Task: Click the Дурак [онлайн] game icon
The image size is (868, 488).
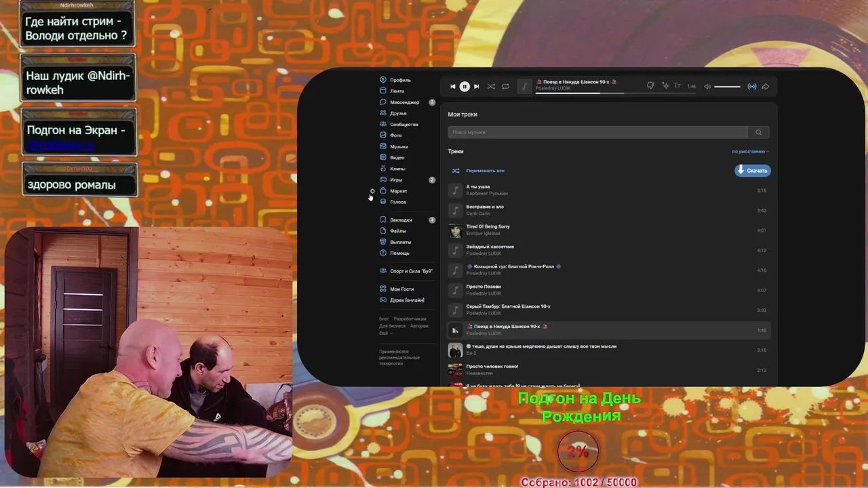Action: (383, 300)
